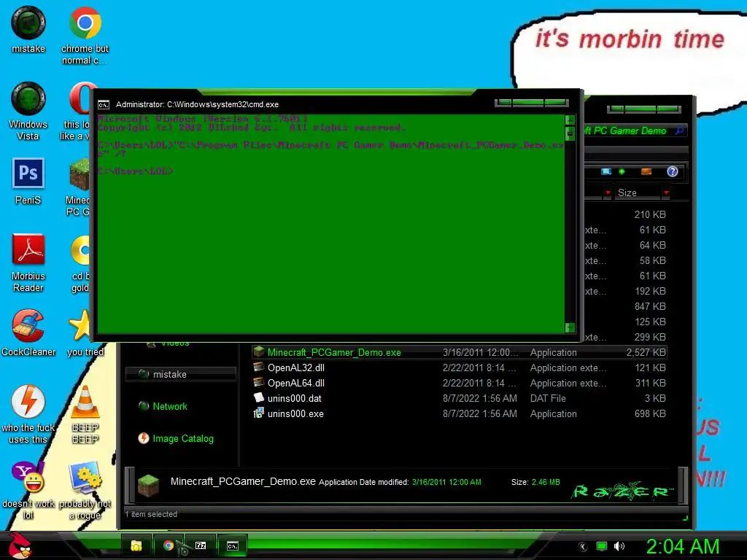
Task: Click the '299 KB' size cell
Action: click(x=650, y=337)
